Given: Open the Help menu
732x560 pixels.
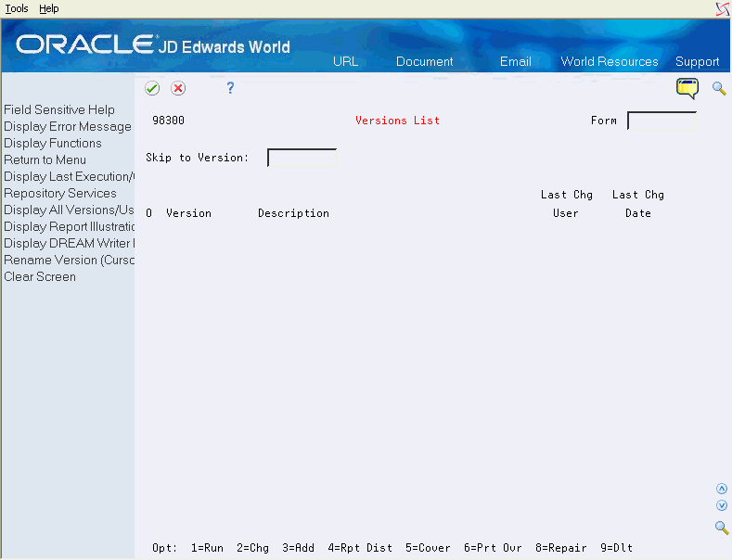Looking at the screenshot, I should click(49, 8).
